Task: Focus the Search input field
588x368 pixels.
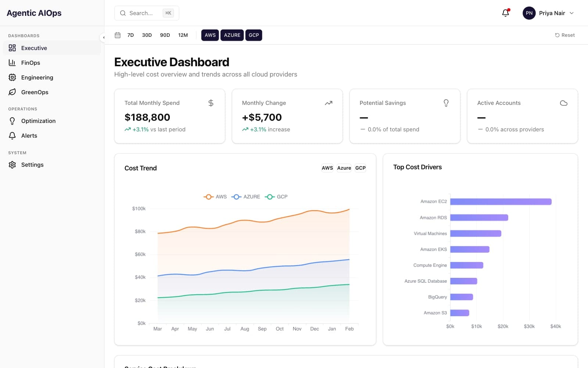Action: pyautogui.click(x=147, y=13)
